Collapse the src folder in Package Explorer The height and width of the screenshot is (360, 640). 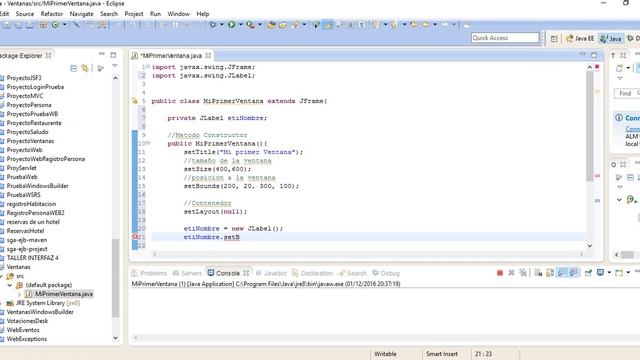tap(1, 276)
